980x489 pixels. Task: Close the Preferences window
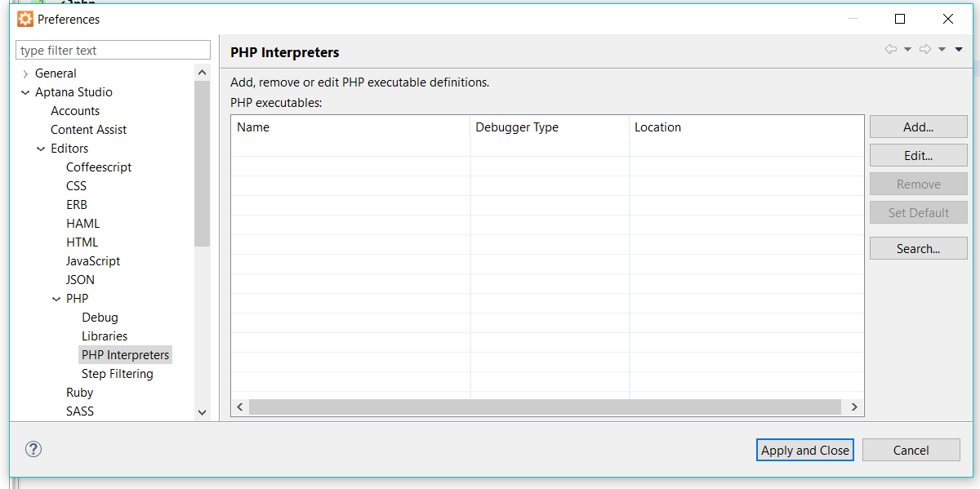(x=948, y=19)
